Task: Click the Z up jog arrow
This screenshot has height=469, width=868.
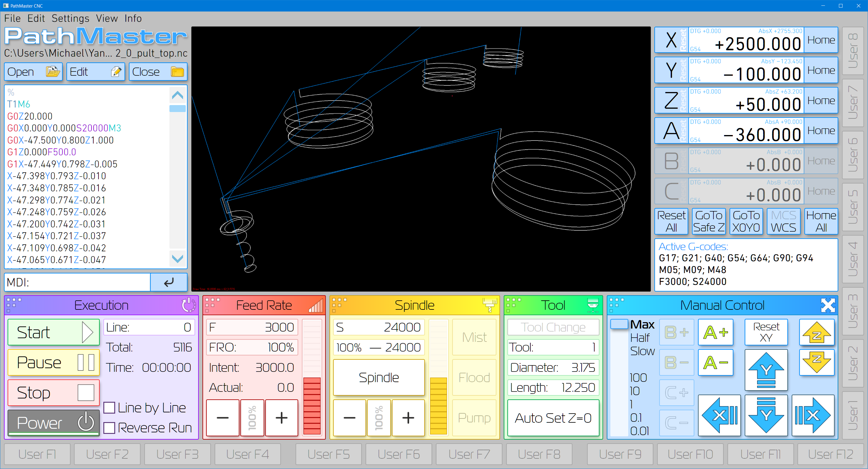Action: click(816, 333)
